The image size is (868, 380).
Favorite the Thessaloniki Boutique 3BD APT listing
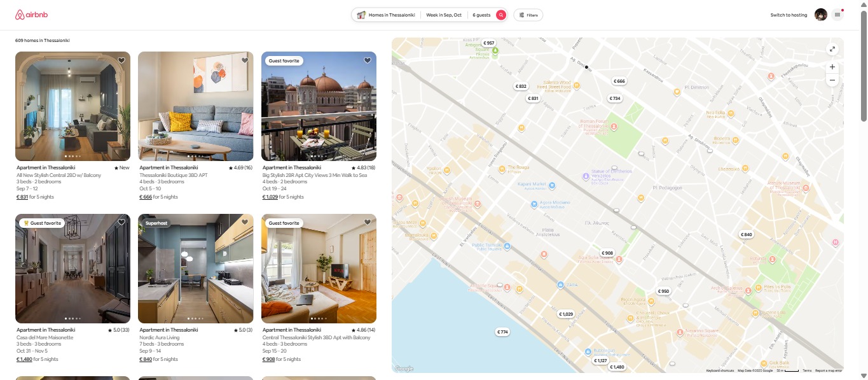tap(244, 60)
